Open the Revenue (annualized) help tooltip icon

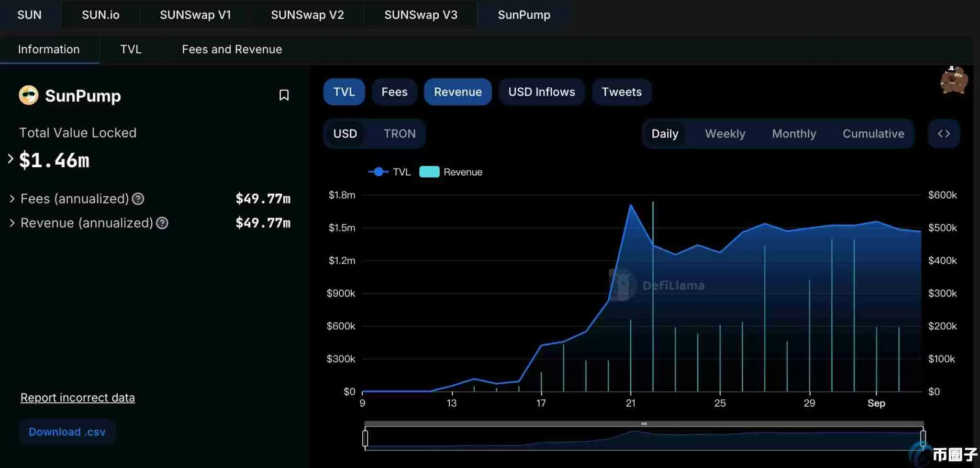[x=162, y=223]
